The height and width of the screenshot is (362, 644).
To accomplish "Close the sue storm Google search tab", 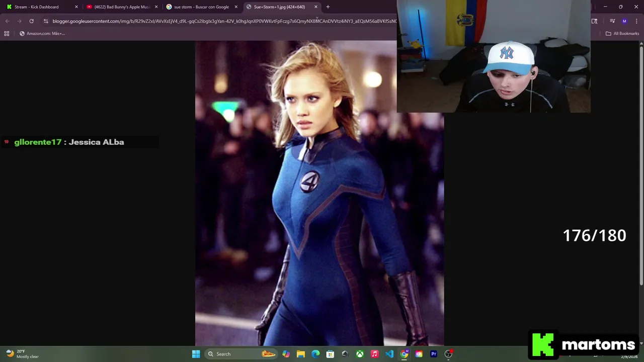I will click(x=236, y=7).
